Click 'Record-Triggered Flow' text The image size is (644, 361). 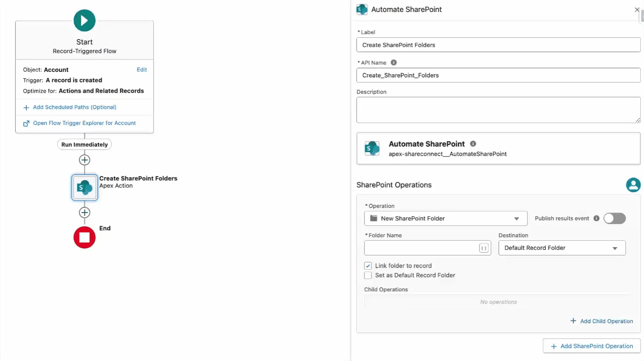(84, 51)
